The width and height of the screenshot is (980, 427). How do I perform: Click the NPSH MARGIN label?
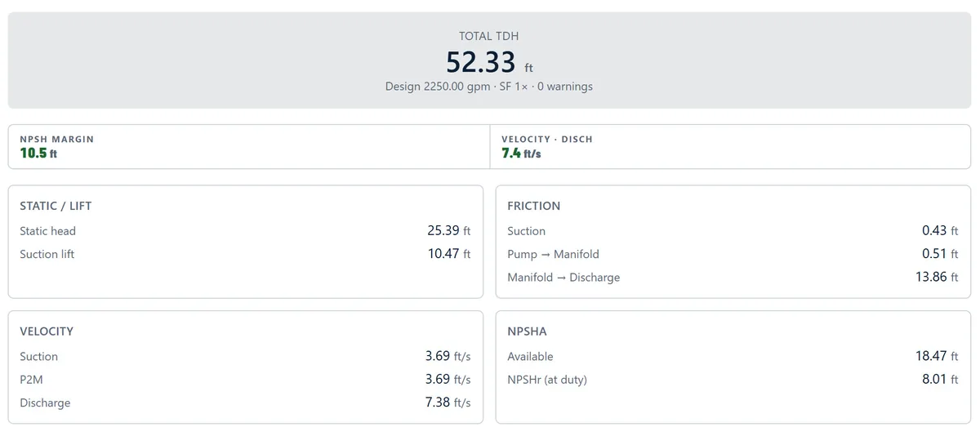[x=56, y=139]
